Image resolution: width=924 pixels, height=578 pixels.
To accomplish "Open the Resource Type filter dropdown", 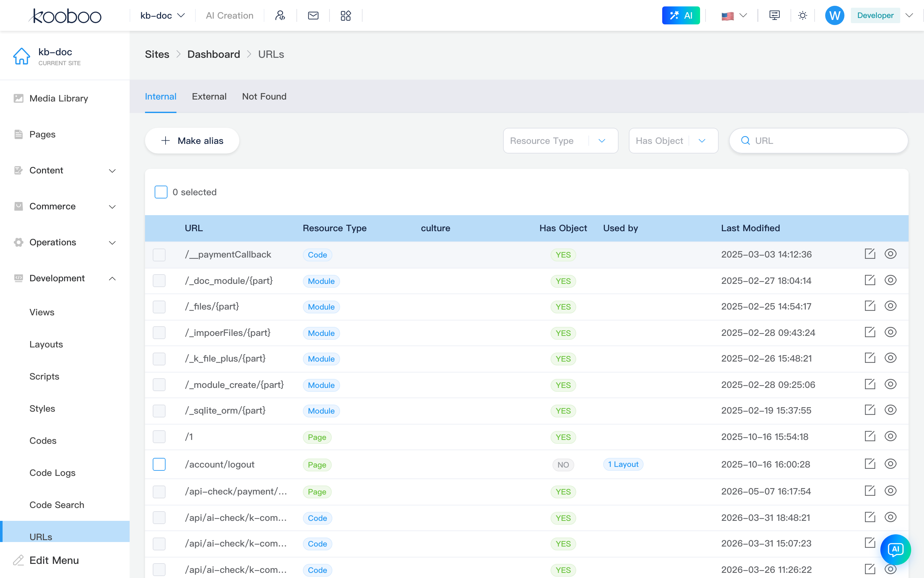I will [x=560, y=141].
